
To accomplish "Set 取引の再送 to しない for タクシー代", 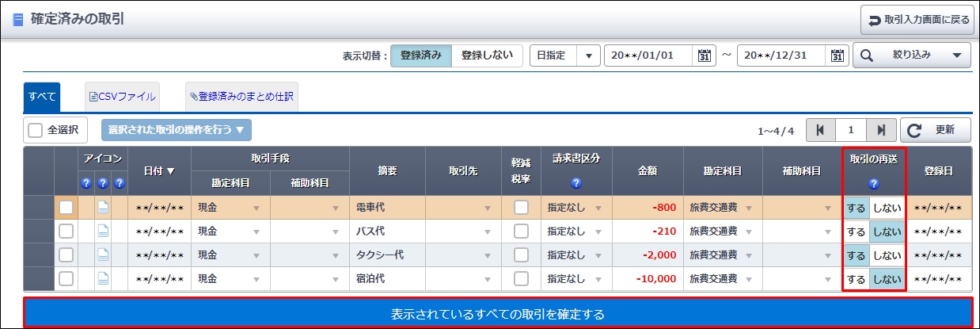I will pyautogui.click(x=887, y=255).
